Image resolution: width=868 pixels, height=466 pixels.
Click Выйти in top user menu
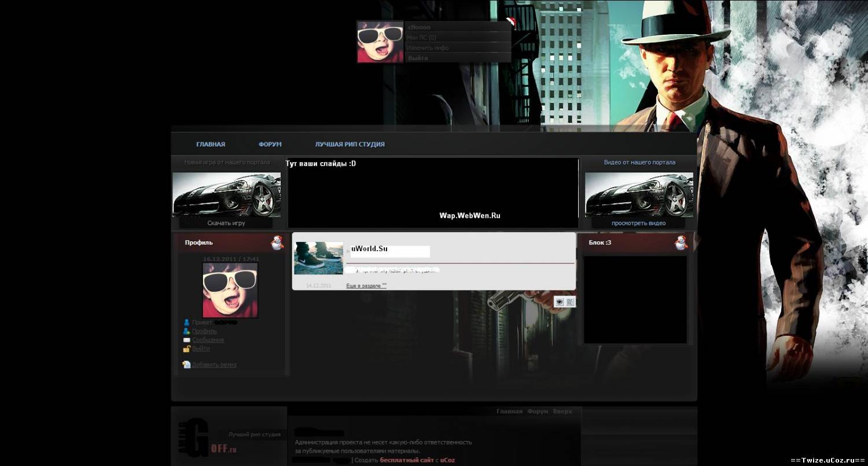click(418, 58)
